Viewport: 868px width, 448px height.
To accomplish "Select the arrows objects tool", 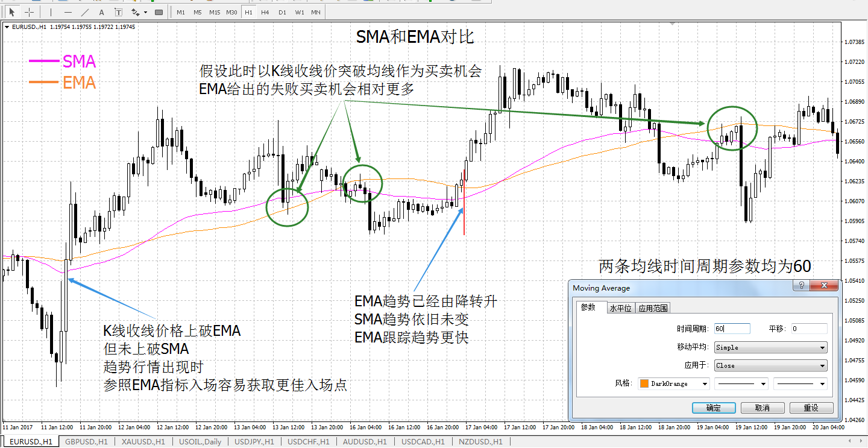I will pyautogui.click(x=135, y=12).
